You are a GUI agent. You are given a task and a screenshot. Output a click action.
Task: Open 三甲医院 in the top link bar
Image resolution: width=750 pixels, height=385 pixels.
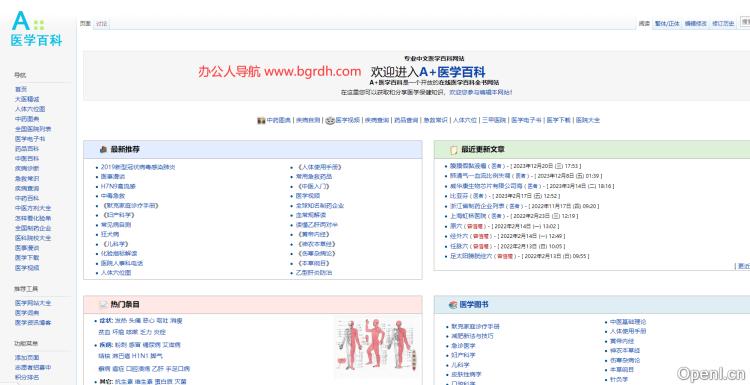click(494, 121)
